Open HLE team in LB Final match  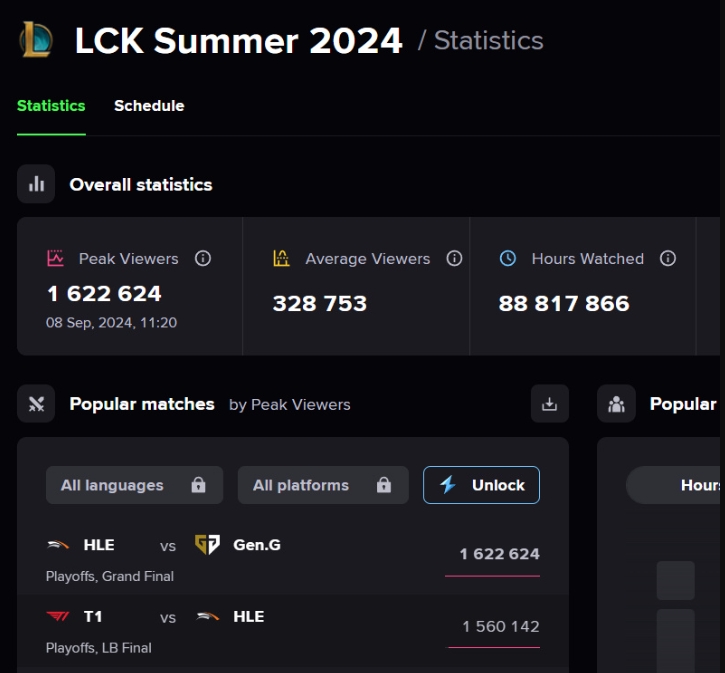tap(249, 616)
